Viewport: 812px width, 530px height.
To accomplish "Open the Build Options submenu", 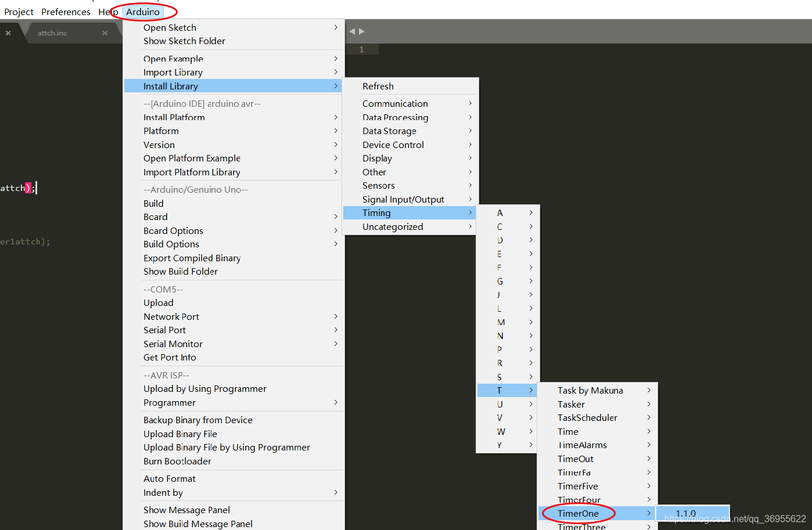I will (233, 244).
